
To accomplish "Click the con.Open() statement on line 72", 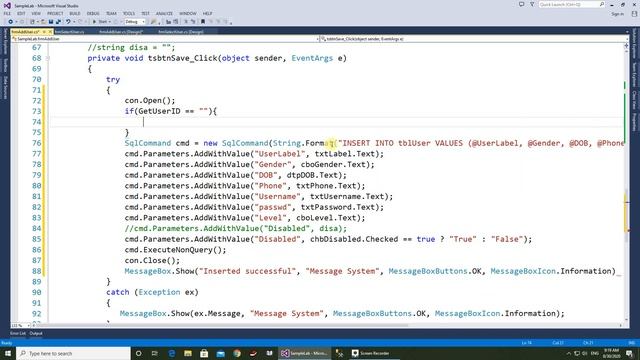I will [150, 100].
